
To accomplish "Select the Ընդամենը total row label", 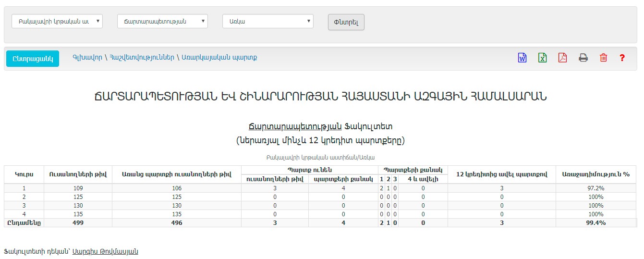I will 23,223.
